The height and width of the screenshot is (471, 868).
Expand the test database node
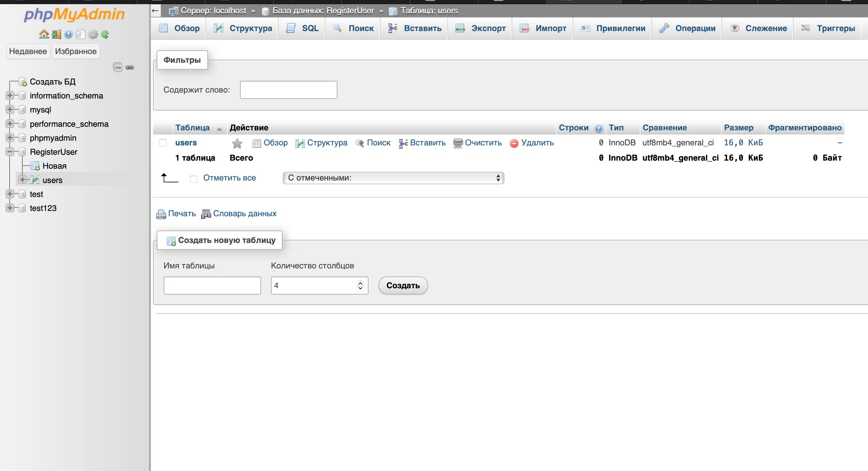pyautogui.click(x=10, y=194)
